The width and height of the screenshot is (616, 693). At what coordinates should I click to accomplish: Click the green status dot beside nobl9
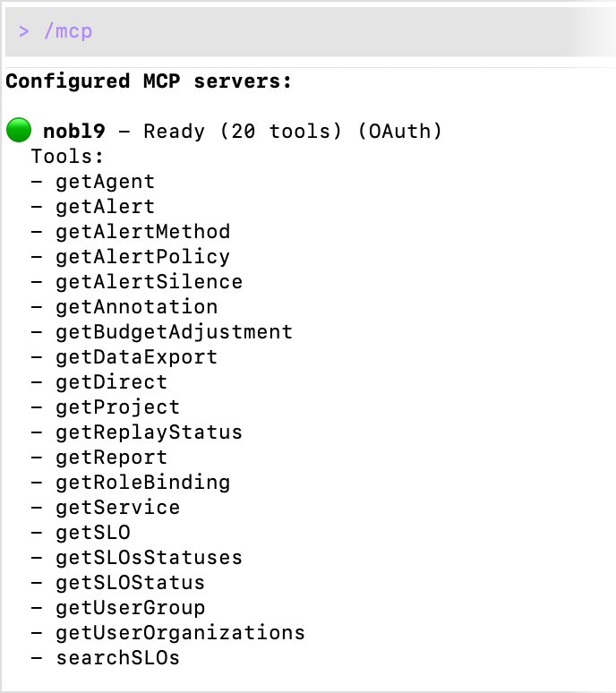tap(19, 130)
